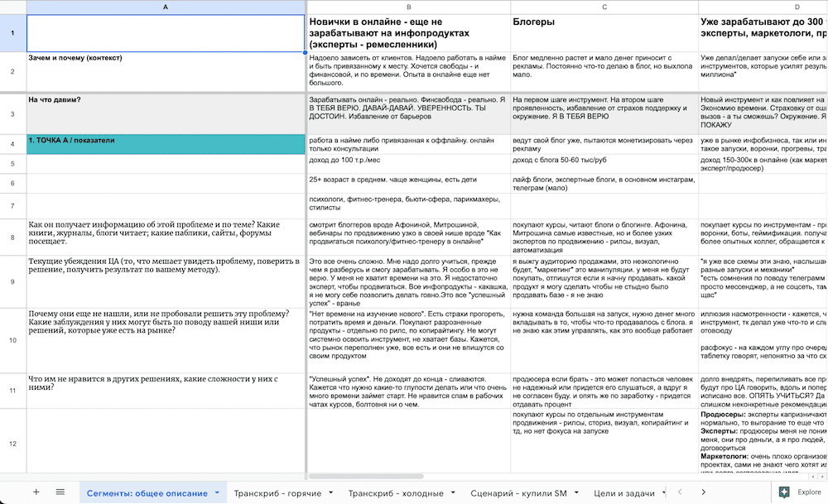
Task: Select cell 'Уже зарабатывают до 300' header
Action: pyautogui.click(x=763, y=33)
